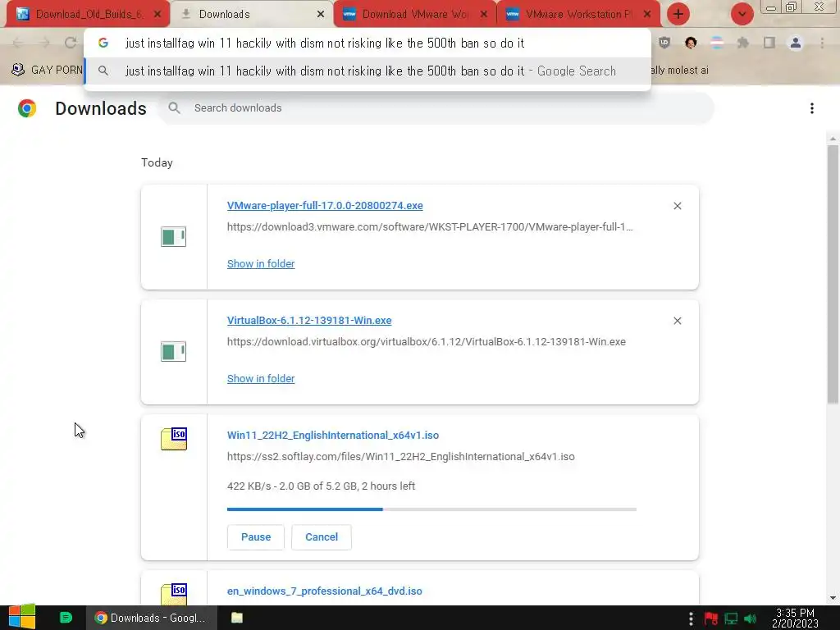Go back with the browser back arrow

click(18, 43)
